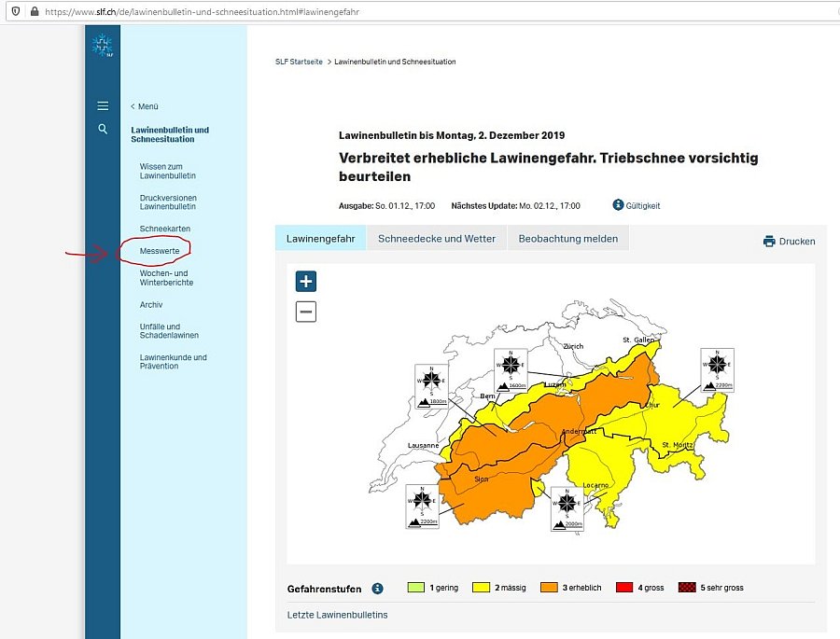Select the Lawinengefahr tab
The width and height of the screenshot is (840, 639).
(320, 239)
